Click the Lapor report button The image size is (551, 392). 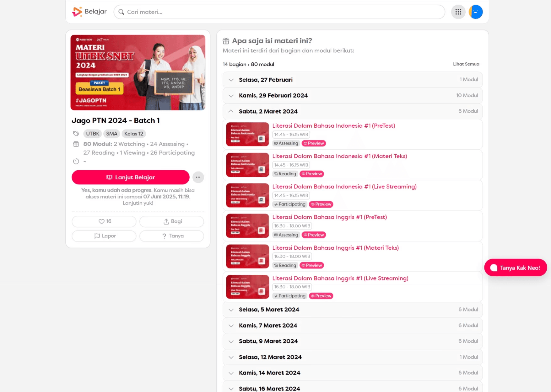pyautogui.click(x=104, y=236)
